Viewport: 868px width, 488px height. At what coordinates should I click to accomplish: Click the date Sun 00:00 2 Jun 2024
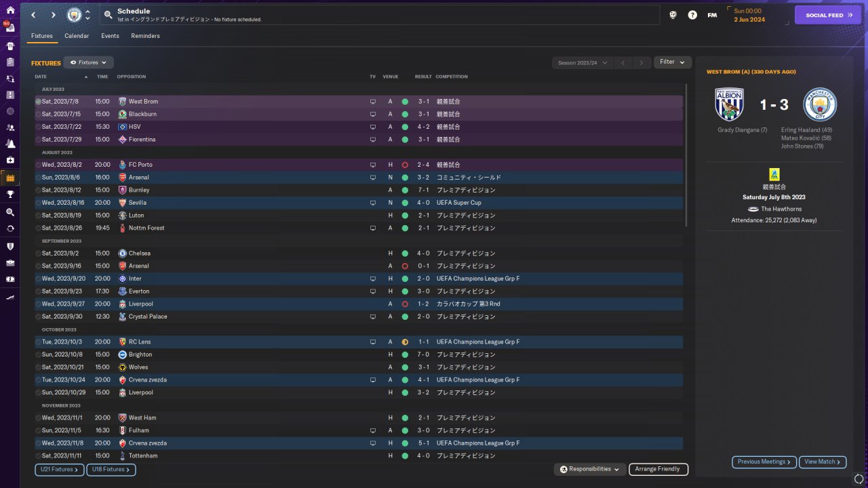click(749, 15)
